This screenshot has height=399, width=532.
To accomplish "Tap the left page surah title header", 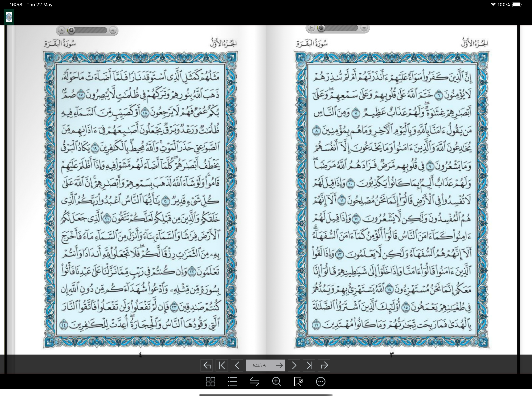I will pos(60,44).
